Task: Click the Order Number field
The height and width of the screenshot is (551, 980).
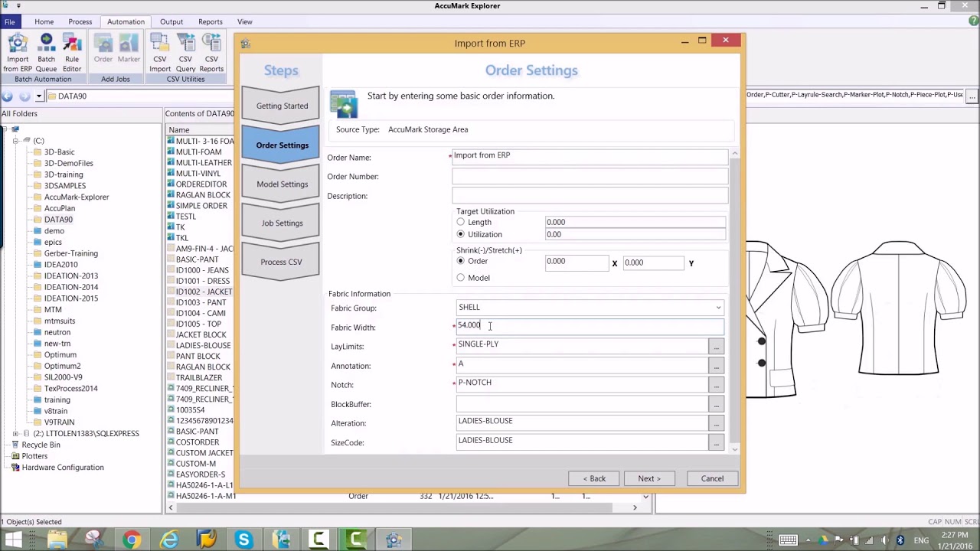Action: 590,176
